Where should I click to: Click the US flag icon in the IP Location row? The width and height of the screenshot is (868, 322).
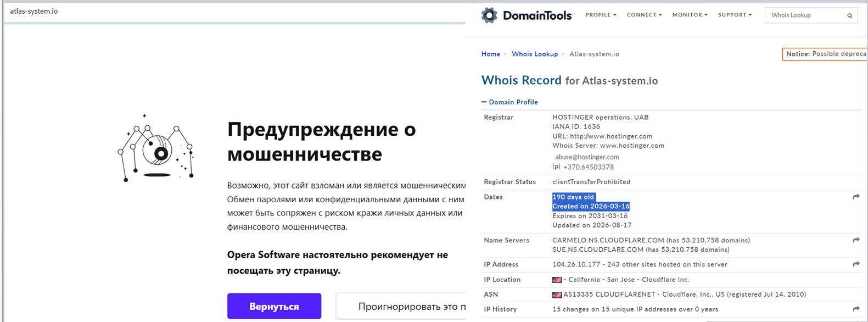pyautogui.click(x=557, y=280)
